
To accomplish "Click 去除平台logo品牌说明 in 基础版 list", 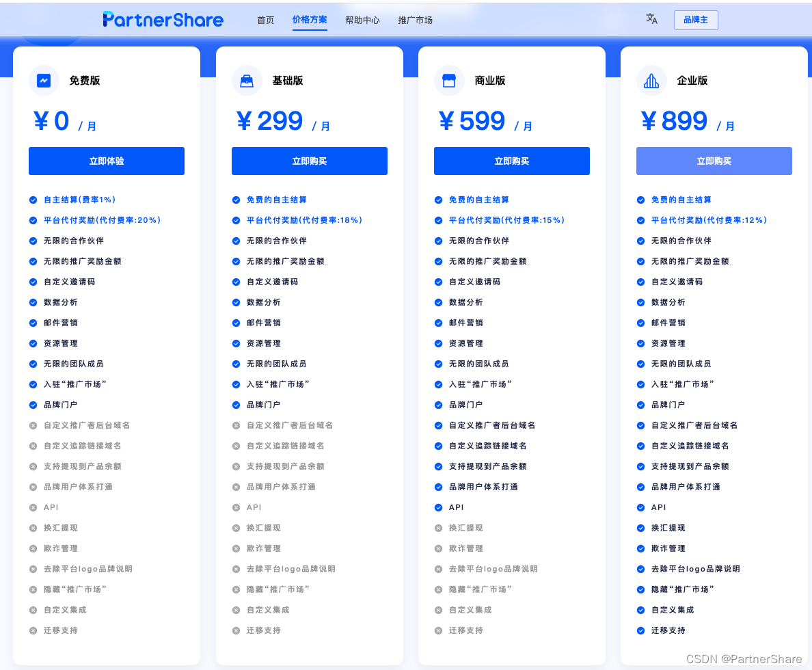I will [x=291, y=569].
